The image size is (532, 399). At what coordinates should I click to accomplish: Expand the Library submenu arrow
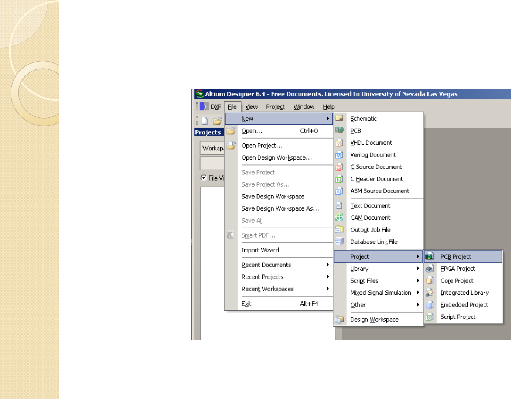coord(418,269)
